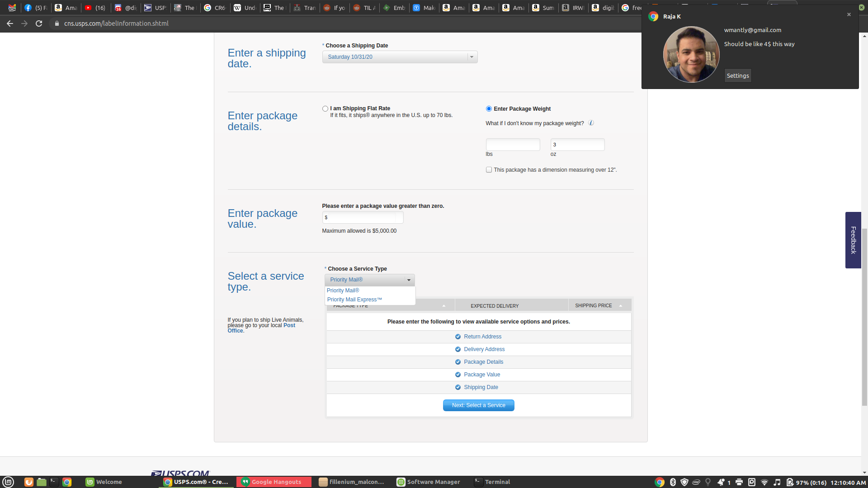Expand the service type dropdown arrow
This screenshot has width=868, height=488.
[409, 280]
